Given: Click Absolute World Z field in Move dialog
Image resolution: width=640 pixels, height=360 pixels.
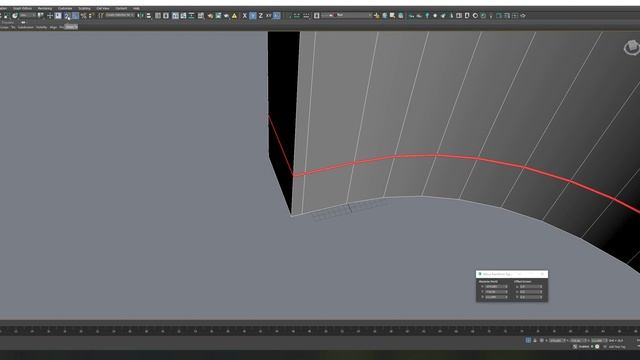Looking at the screenshot, I should tap(495, 297).
